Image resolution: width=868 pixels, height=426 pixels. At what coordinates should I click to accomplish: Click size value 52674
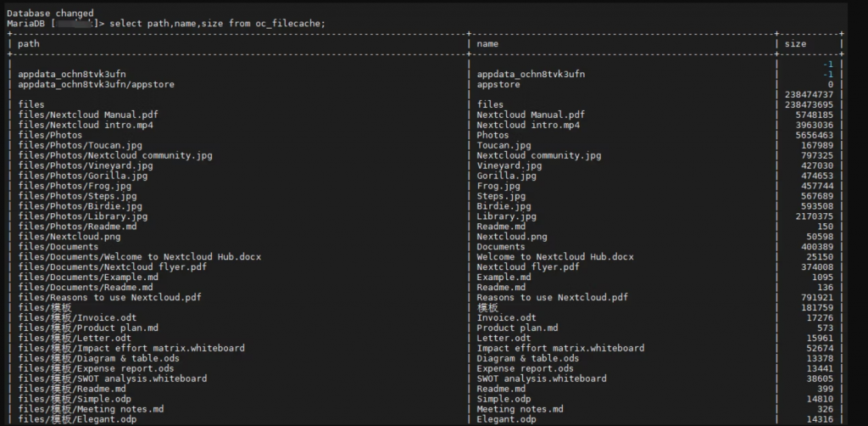(820, 349)
